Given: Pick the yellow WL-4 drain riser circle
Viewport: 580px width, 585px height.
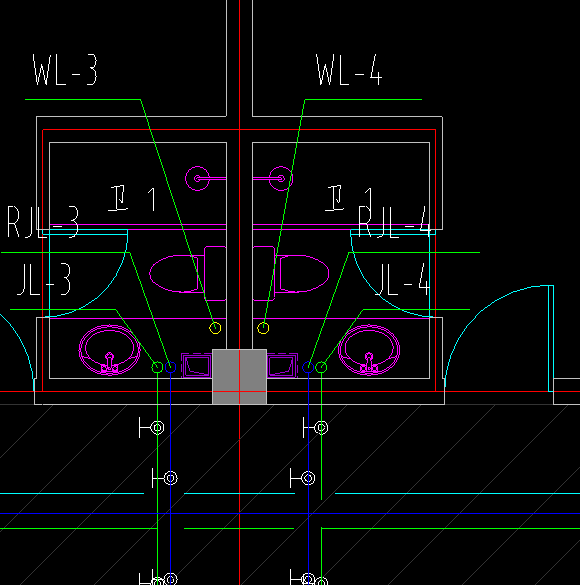Looking at the screenshot, I should [263, 328].
